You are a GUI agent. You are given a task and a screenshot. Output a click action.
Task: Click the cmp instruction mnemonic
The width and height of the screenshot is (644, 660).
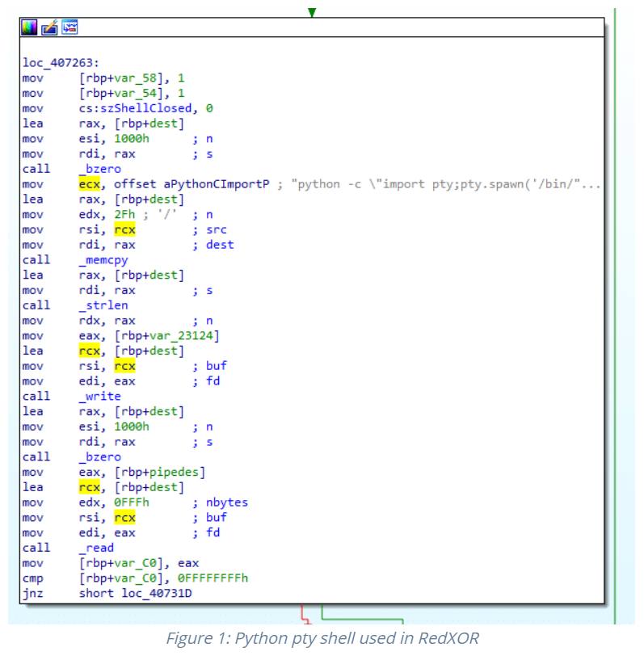33,578
